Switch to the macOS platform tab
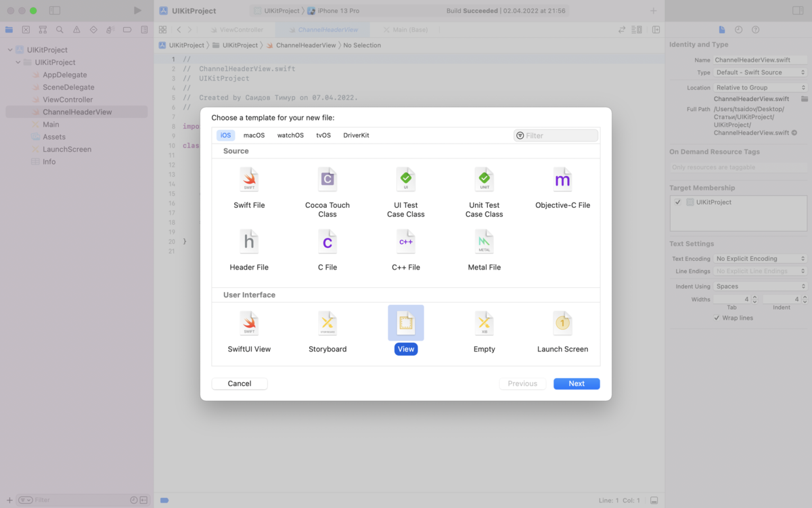812x508 pixels. [x=254, y=135]
